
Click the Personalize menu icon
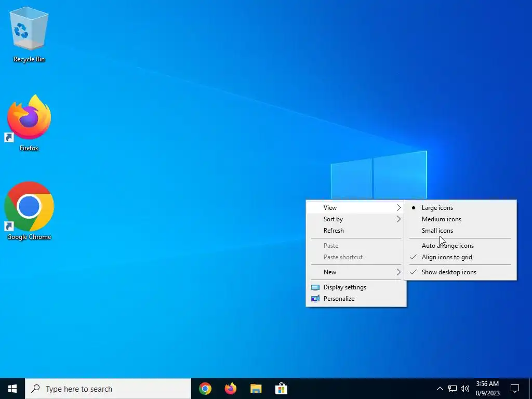click(x=315, y=299)
